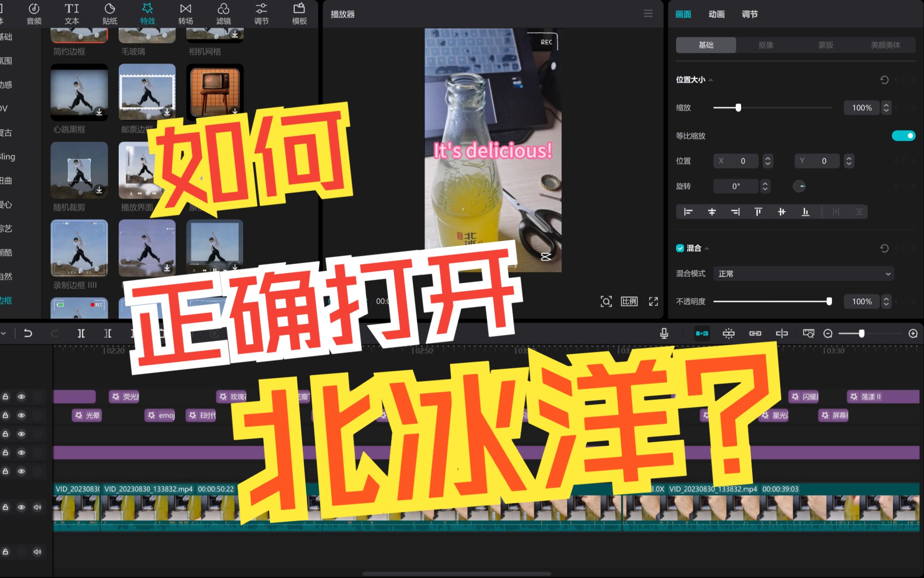Collapse the 混合 section arrow

click(707, 248)
